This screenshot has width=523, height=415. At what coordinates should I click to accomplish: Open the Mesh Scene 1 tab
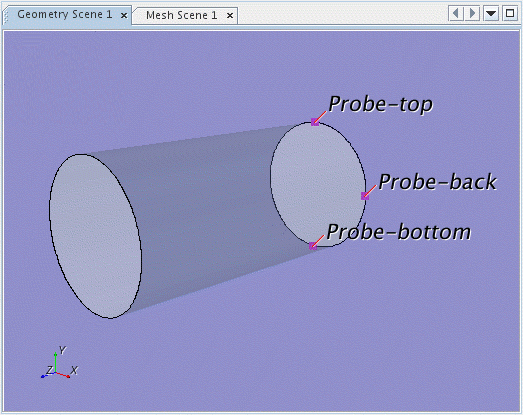point(181,15)
